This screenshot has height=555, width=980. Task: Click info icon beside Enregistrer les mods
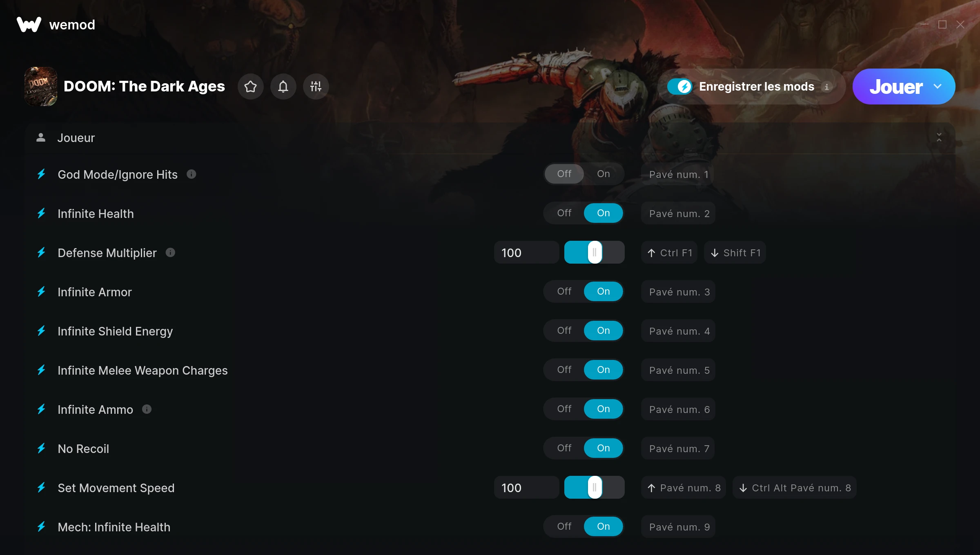(x=826, y=87)
